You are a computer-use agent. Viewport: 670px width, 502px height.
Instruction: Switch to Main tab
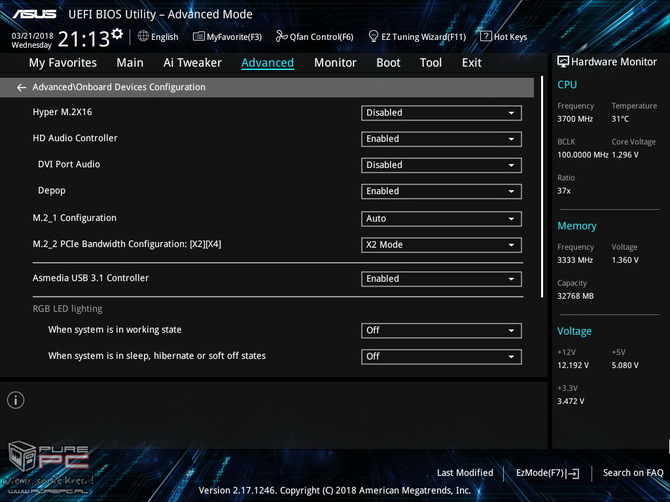click(x=130, y=63)
